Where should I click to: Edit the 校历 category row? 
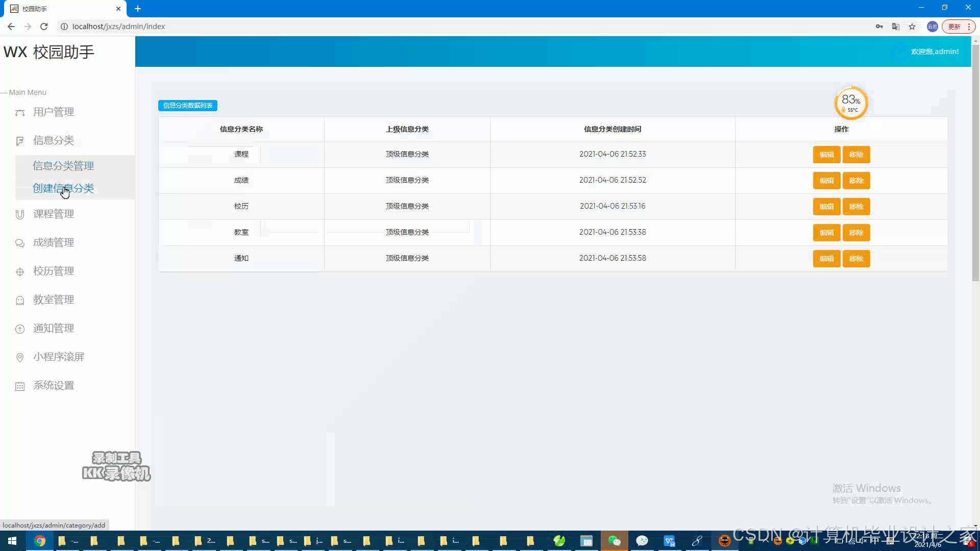(826, 207)
